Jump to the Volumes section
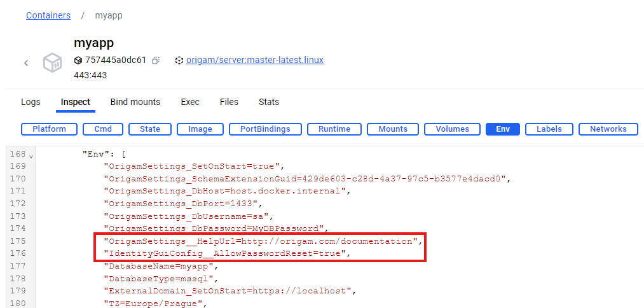Screen dimensions: 644x308 (452, 129)
